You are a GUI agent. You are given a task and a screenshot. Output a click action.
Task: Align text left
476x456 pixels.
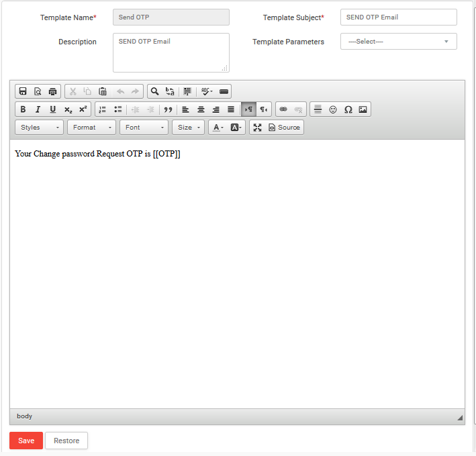coord(185,109)
